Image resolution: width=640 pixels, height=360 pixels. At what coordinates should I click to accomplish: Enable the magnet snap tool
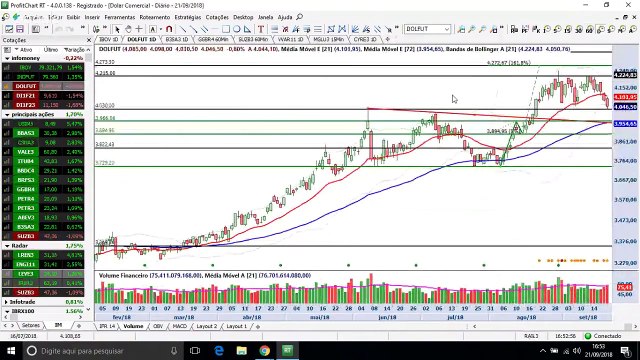click(x=169, y=29)
